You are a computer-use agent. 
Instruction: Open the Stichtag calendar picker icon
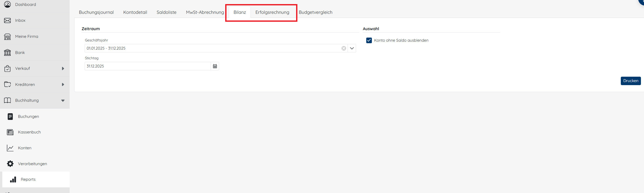click(215, 66)
